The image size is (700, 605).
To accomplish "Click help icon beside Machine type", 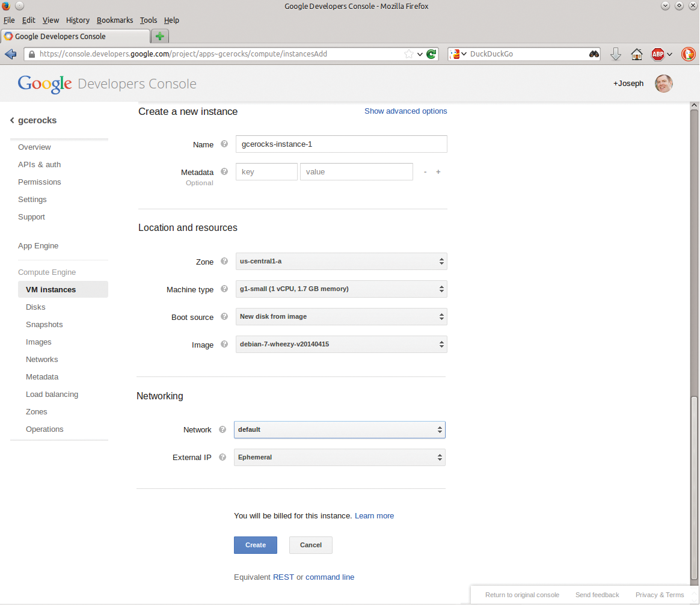I will coord(224,289).
